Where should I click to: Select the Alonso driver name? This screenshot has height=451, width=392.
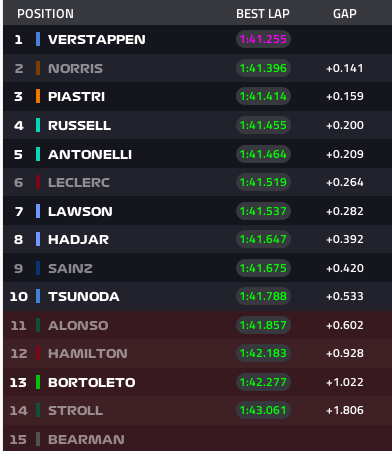point(78,325)
